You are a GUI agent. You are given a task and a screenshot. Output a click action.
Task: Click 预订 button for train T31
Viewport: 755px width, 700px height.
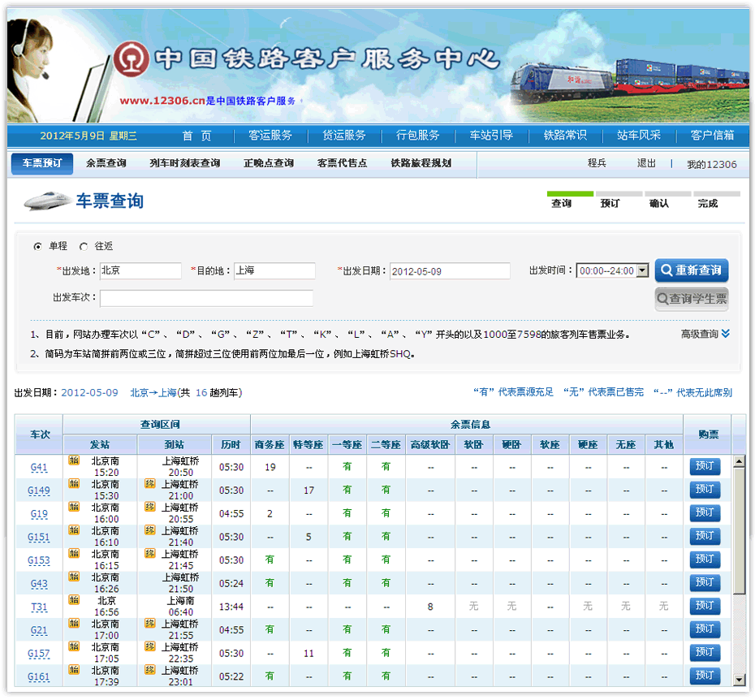705,606
